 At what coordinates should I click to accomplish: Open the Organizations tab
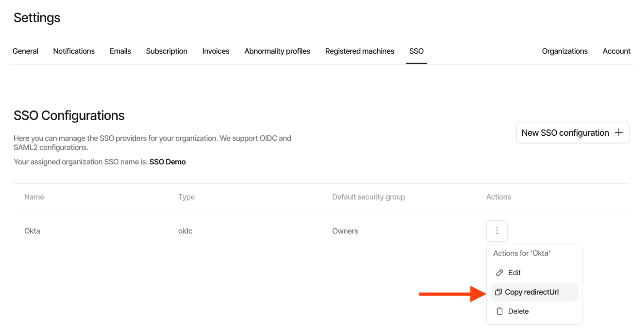564,51
